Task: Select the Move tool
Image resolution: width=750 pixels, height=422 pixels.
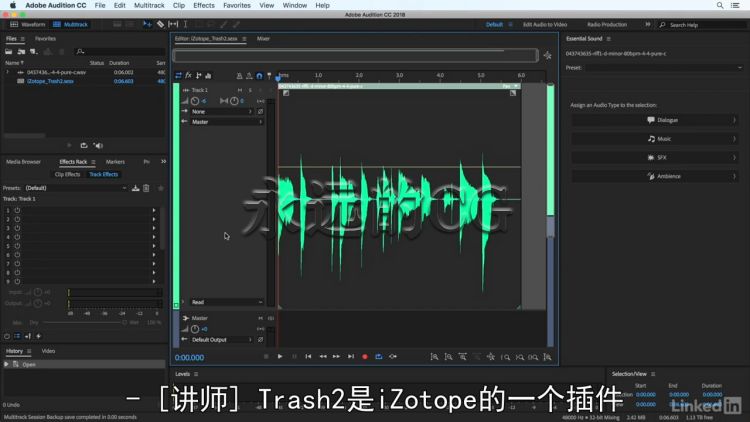Action: click(x=147, y=24)
